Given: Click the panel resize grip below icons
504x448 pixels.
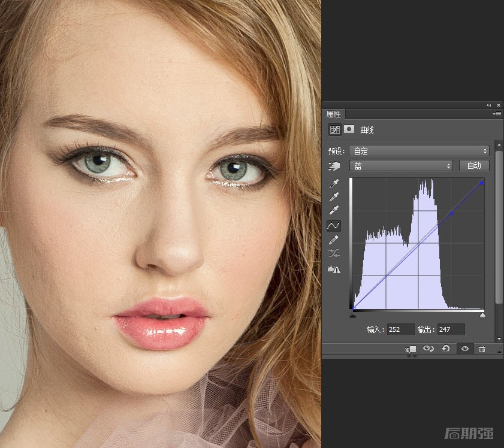Looking at the screenshot, I should [412, 356].
